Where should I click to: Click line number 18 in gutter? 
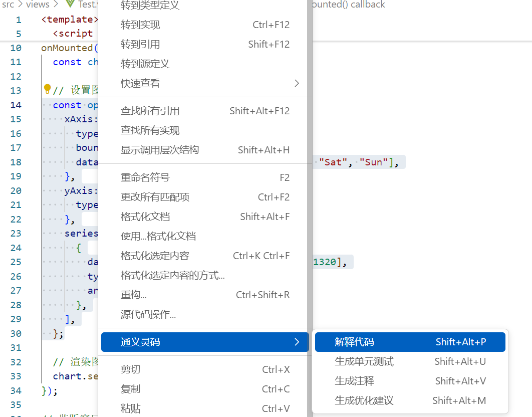(16, 162)
